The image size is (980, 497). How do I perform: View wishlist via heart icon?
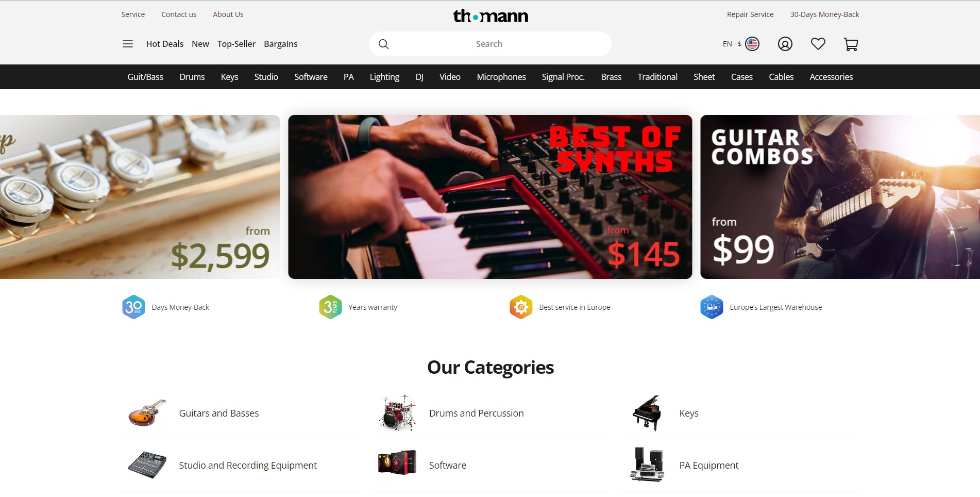pos(818,44)
